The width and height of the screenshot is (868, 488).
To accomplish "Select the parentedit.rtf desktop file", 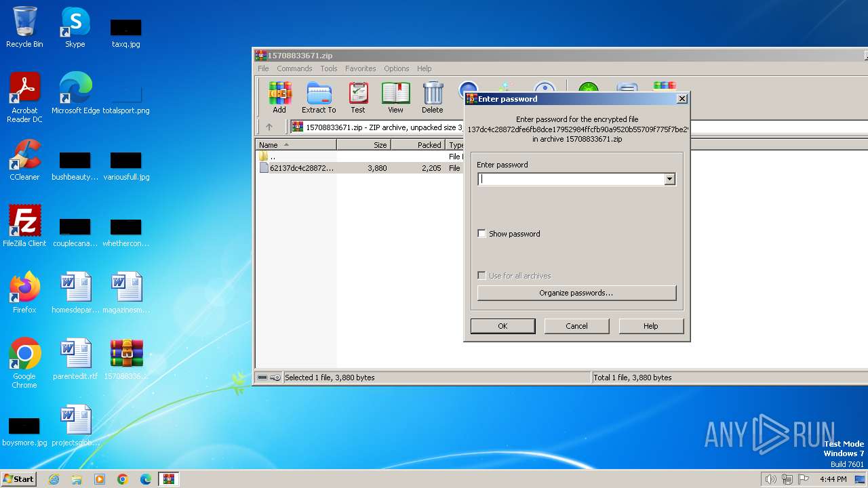I will (x=75, y=359).
